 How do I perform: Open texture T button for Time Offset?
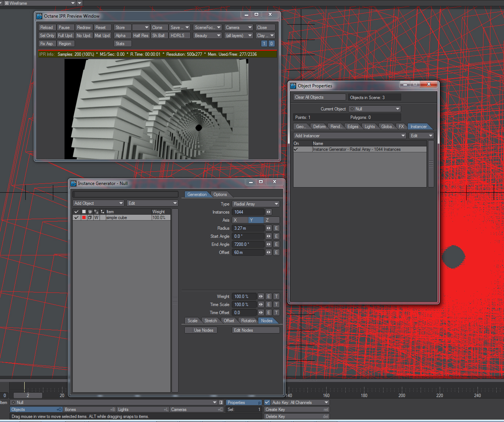276,313
